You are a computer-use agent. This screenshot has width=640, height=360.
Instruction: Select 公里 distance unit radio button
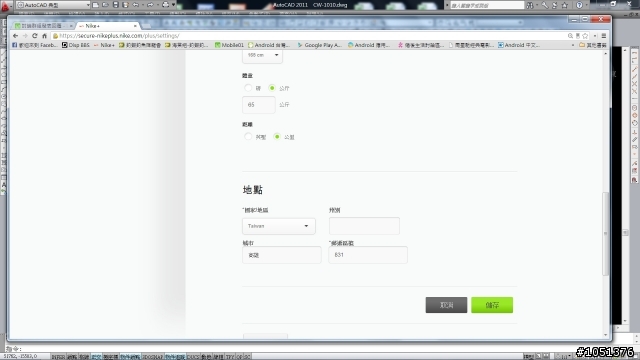point(277,136)
